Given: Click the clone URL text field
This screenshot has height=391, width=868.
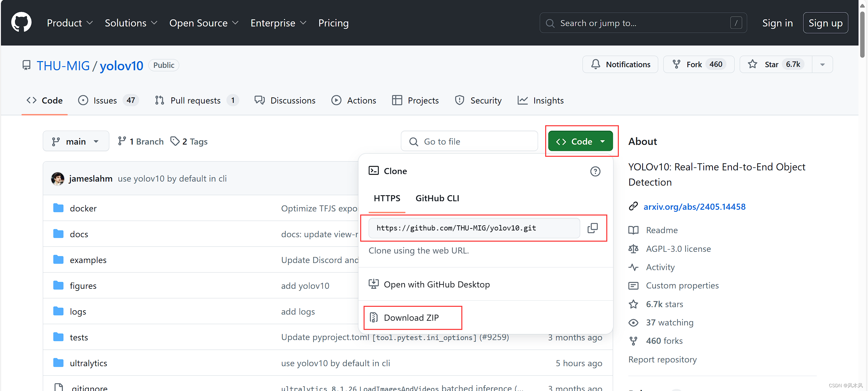Looking at the screenshot, I should [x=474, y=228].
